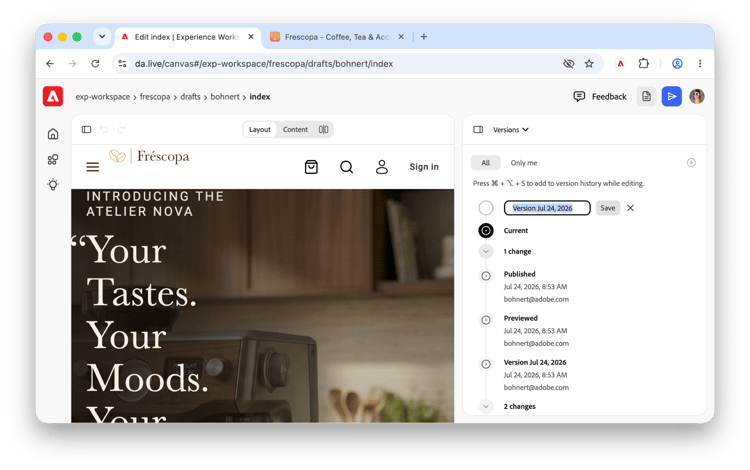This screenshot has width=750, height=470.
Task: Select the Published entry label
Action: (x=519, y=274)
